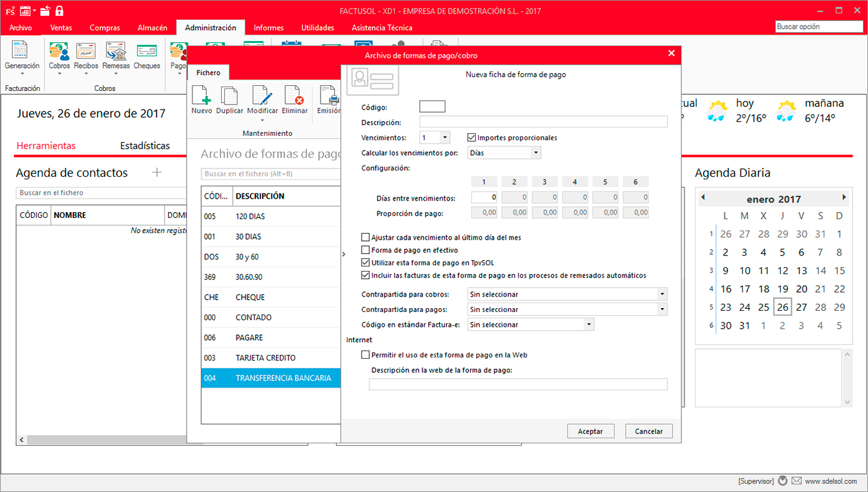Switch to the Utilidades tab
This screenshot has width=868, height=492.
pyautogui.click(x=318, y=28)
